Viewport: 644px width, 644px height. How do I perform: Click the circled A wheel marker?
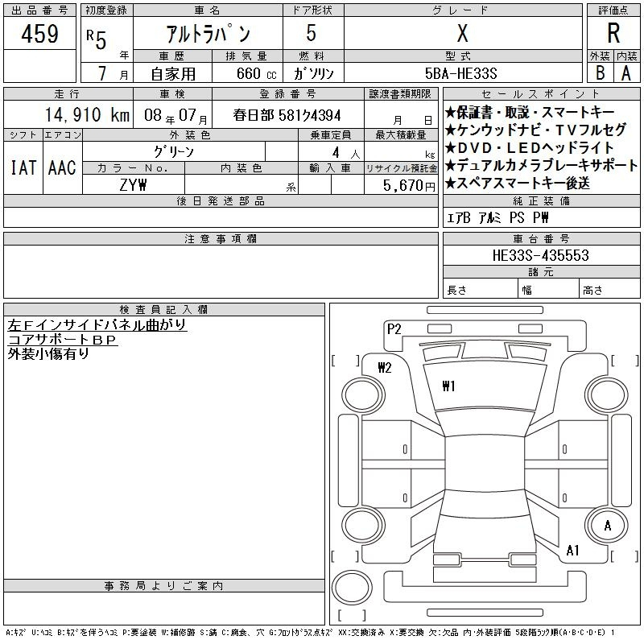click(607, 526)
